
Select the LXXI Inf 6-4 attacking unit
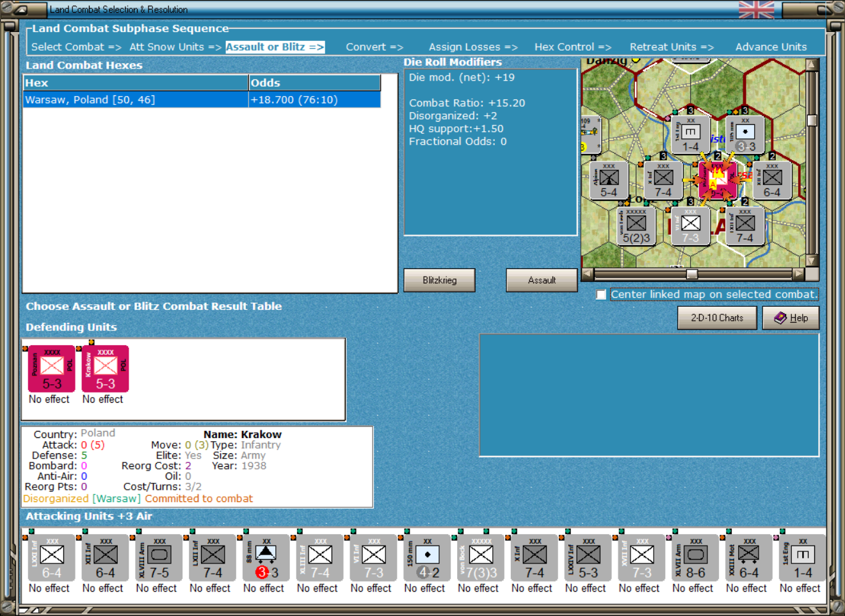(52, 558)
